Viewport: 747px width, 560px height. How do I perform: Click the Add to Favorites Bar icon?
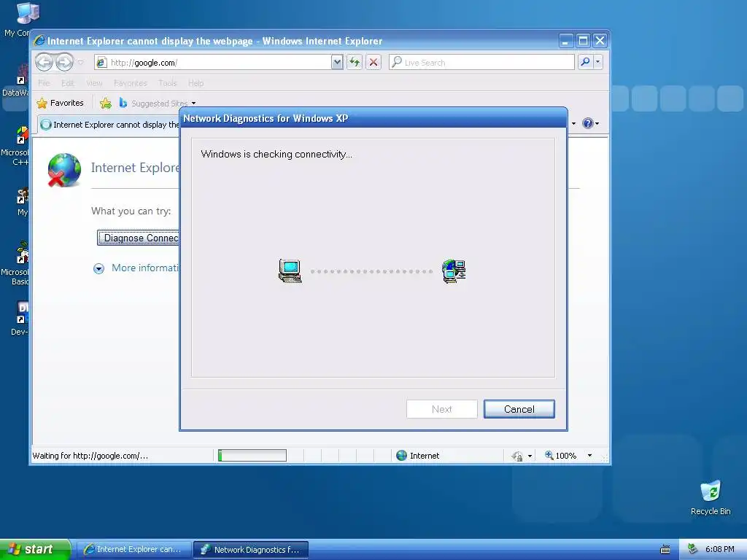pos(106,103)
